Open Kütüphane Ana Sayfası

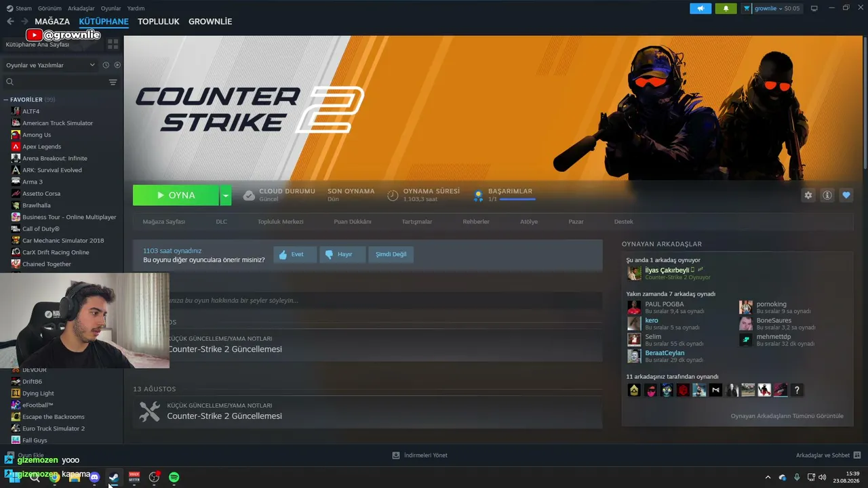tap(37, 44)
